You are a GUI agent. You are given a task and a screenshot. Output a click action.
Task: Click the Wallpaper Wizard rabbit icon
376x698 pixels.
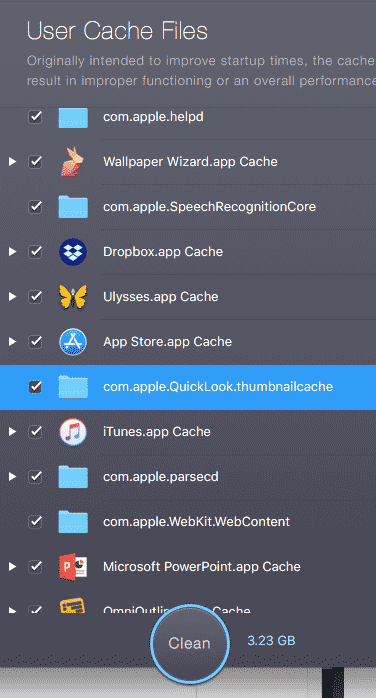tap(73, 162)
